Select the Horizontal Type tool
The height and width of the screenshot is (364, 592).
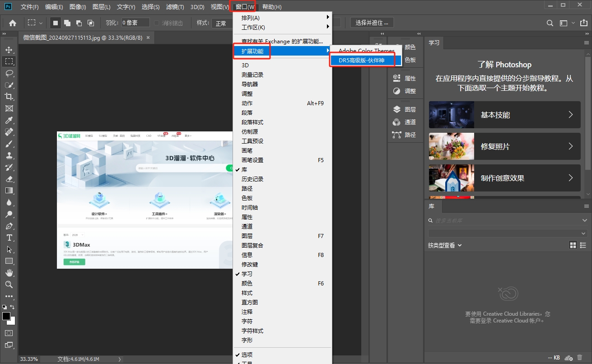point(9,238)
